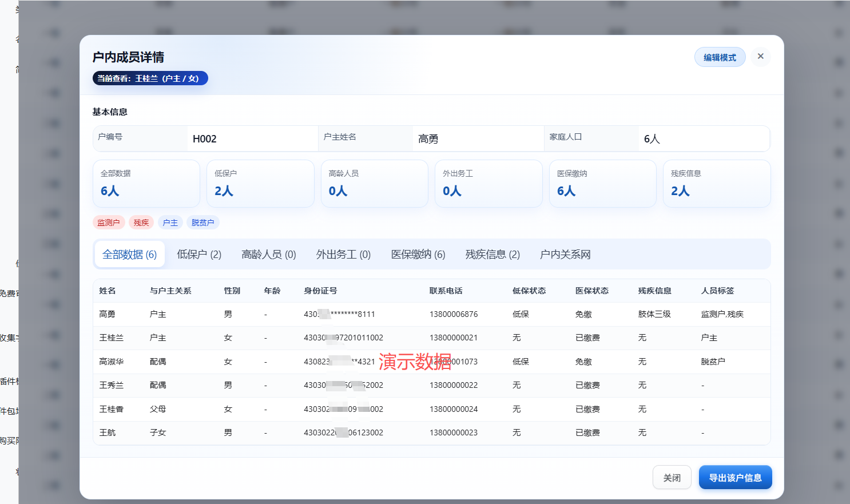
Task: Open the 外出务工 (0) tab
Action: tap(343, 255)
